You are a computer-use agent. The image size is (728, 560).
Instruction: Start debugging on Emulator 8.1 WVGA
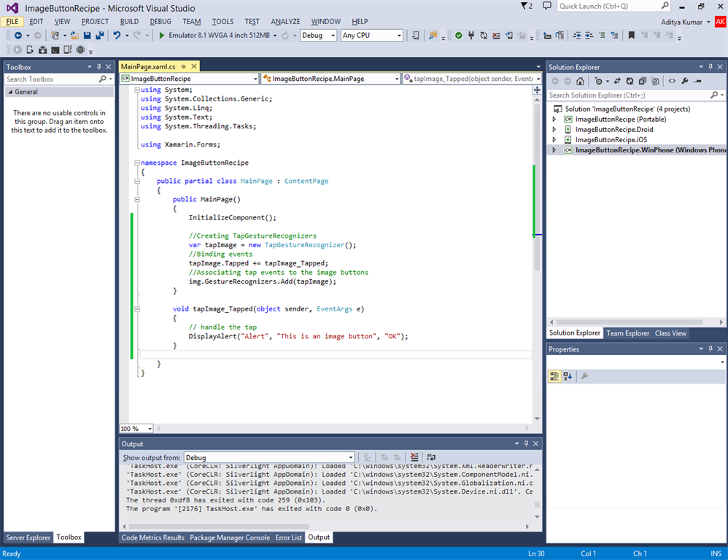(162, 36)
